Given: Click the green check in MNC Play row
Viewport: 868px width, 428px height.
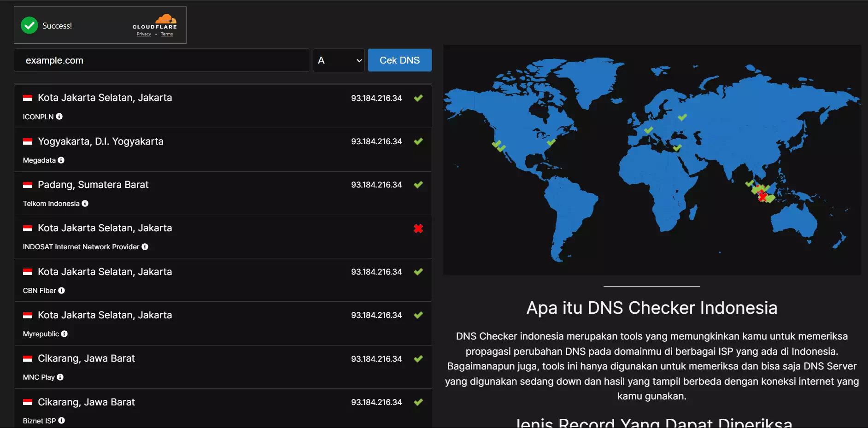Looking at the screenshot, I should [418, 359].
